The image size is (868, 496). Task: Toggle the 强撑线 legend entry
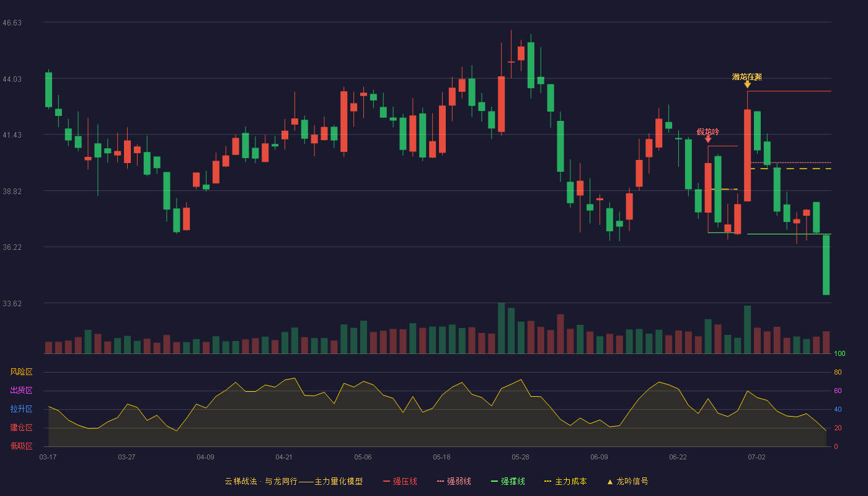coord(508,481)
